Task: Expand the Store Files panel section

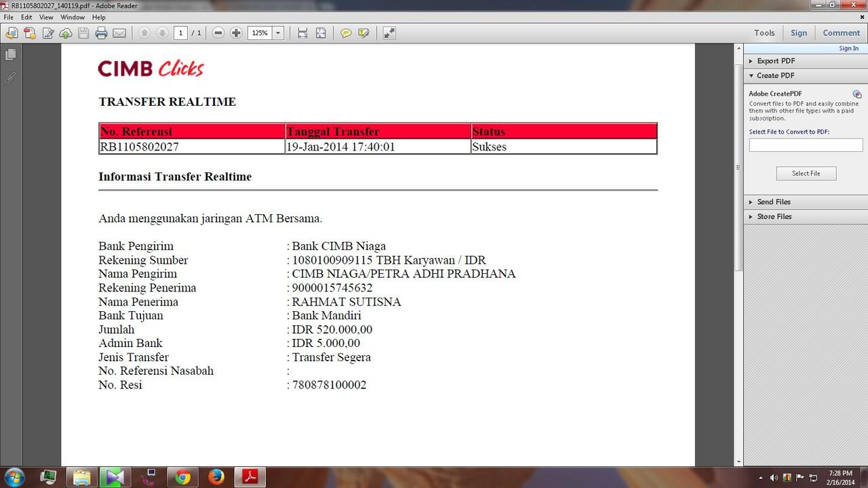Action: (806, 217)
